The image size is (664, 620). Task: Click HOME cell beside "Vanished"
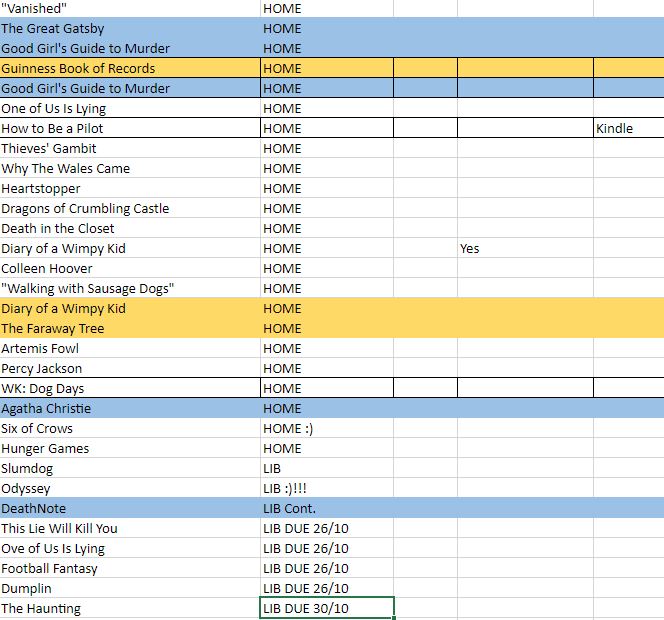[327, 8]
